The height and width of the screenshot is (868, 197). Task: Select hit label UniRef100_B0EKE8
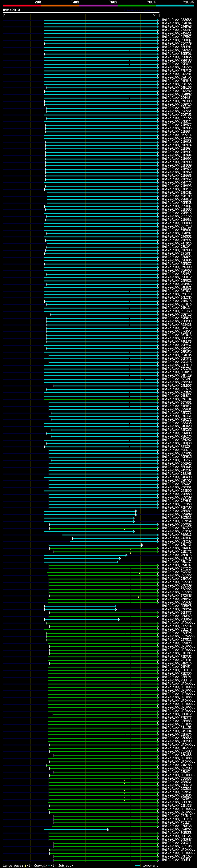pyautogui.click(x=177, y=833)
